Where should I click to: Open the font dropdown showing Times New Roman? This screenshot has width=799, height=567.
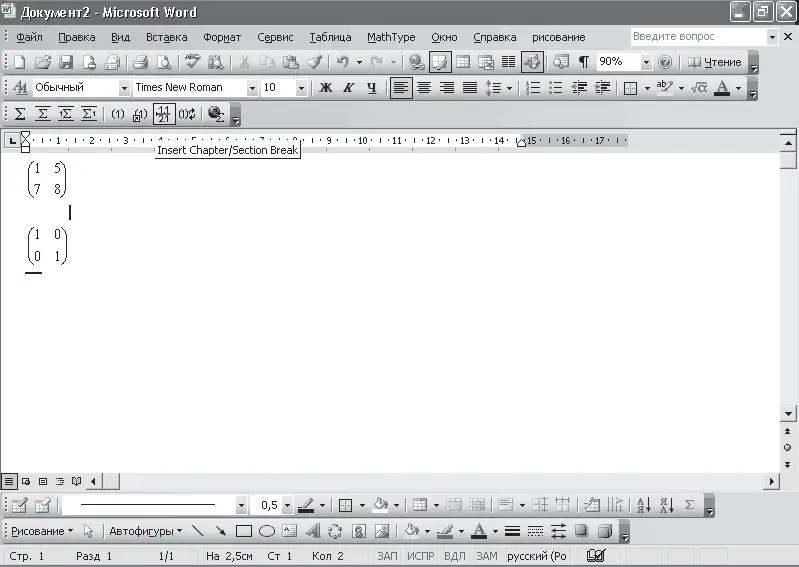[252, 88]
